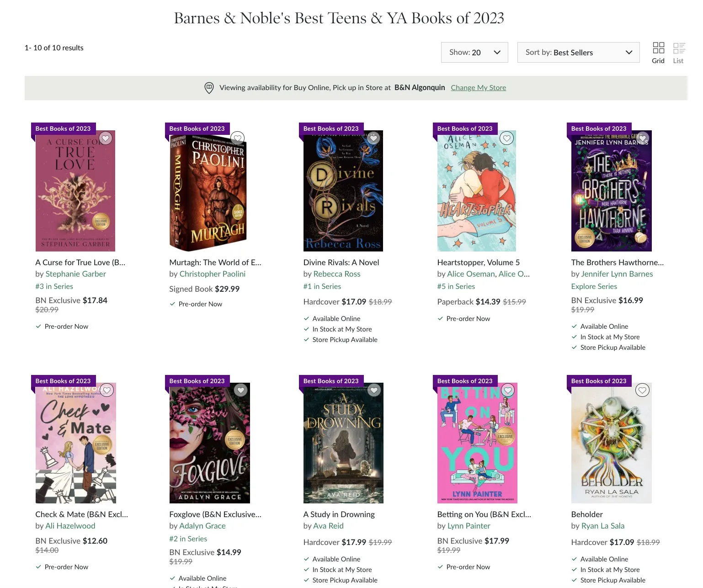Click Signed Book $29.99 price

[204, 289]
